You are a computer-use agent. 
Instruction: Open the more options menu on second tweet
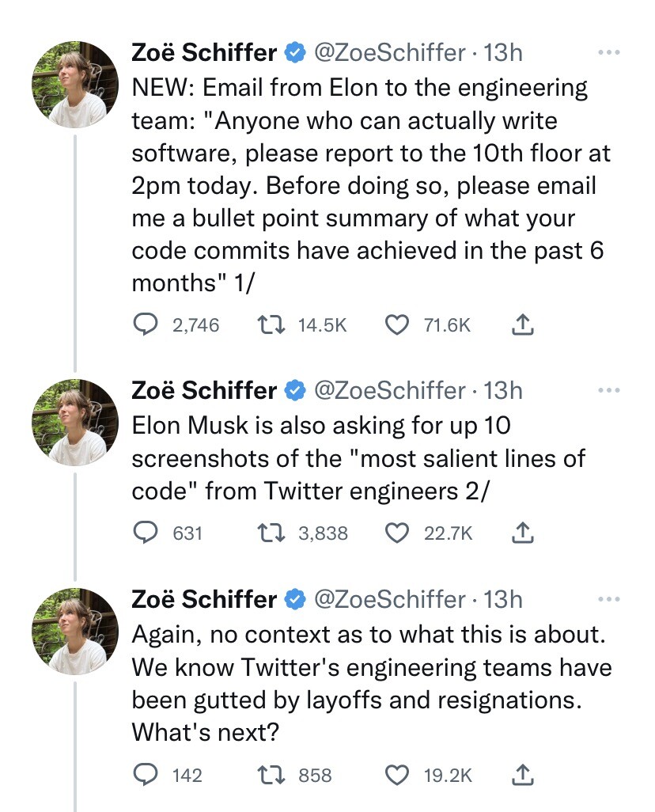608,390
